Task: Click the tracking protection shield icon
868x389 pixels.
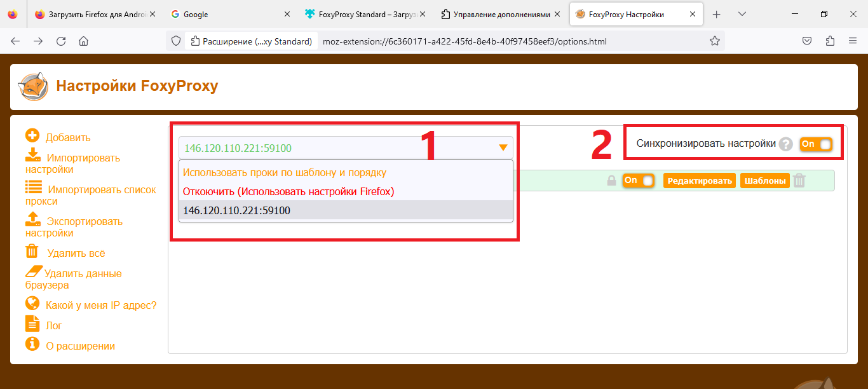Action: click(x=176, y=41)
